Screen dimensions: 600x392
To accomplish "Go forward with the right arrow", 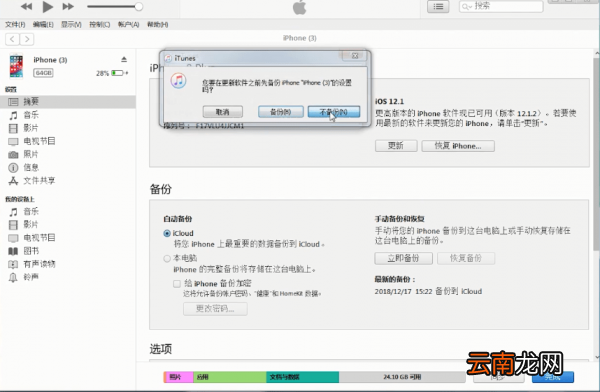I will pyautogui.click(x=27, y=39).
